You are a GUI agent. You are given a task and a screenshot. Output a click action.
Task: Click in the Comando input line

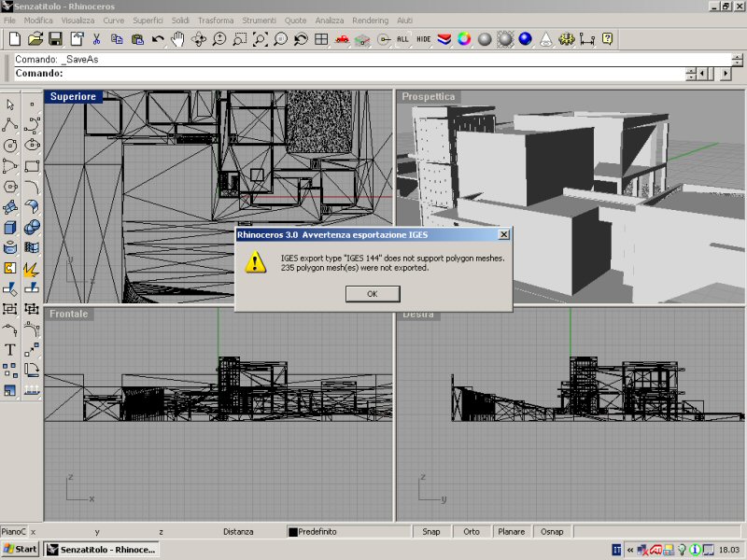point(349,74)
